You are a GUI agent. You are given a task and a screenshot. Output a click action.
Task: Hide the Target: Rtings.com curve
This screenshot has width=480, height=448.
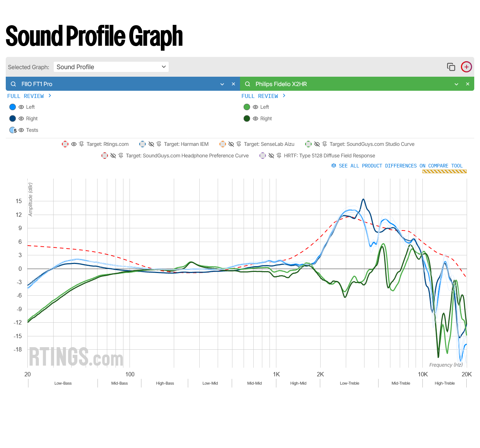coord(74,144)
